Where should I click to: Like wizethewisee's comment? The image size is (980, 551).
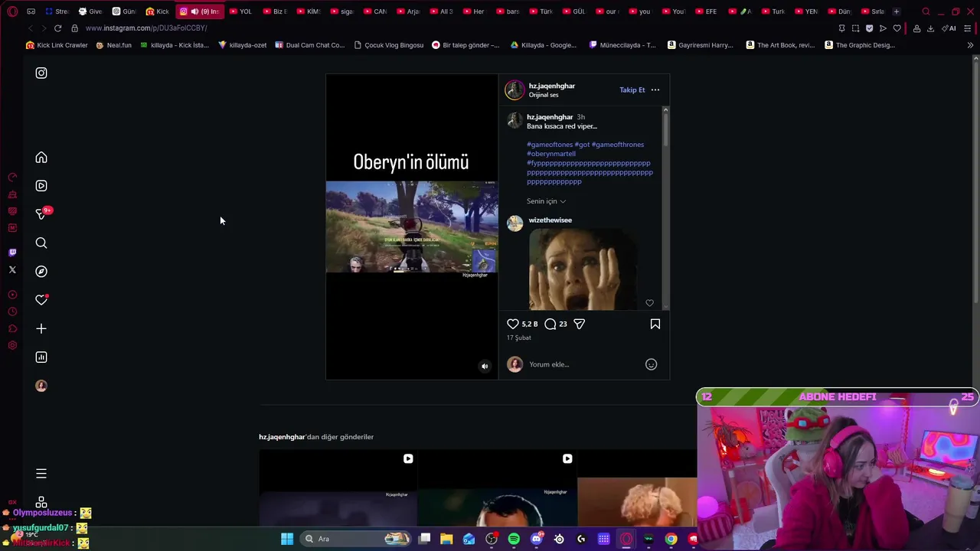point(649,303)
